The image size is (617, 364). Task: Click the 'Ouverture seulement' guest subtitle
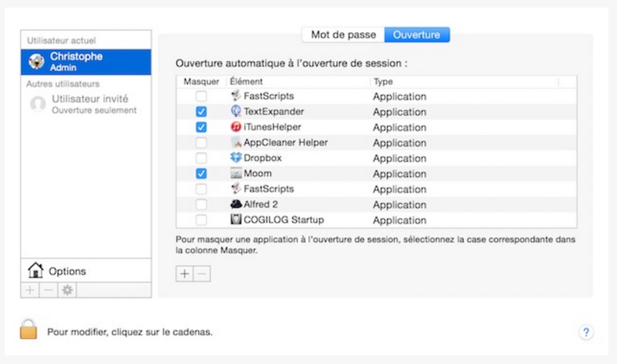(x=94, y=110)
